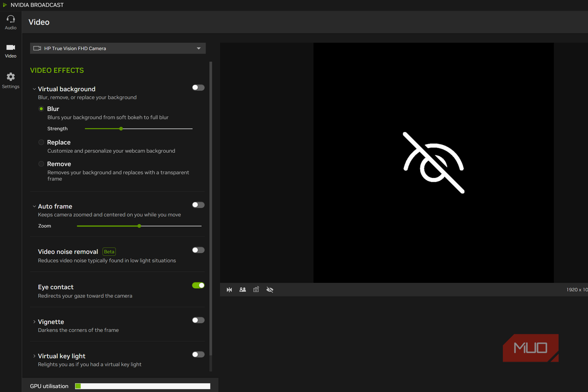
Task: Click 'Customize and personalize your webcam background' text
Action: coord(111,151)
